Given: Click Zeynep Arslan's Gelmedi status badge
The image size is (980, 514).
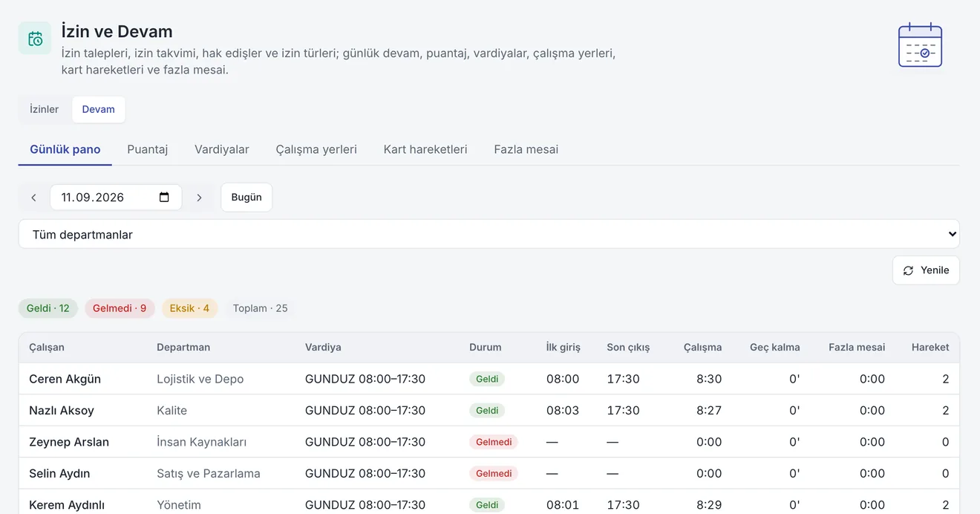Looking at the screenshot, I should pyautogui.click(x=494, y=442).
